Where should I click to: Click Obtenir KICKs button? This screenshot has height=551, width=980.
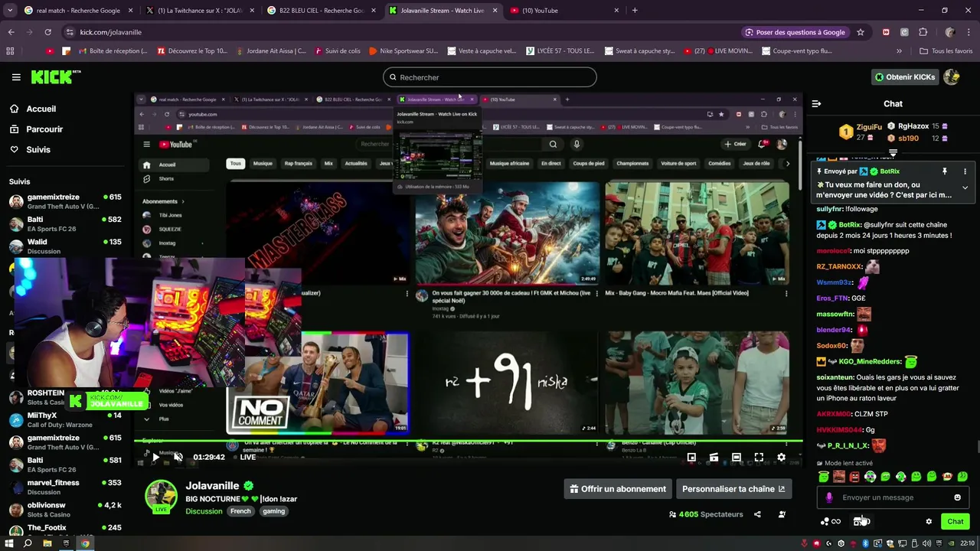coord(905,77)
